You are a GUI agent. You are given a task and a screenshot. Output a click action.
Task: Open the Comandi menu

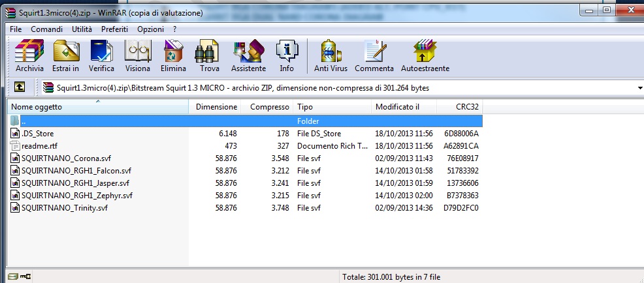pyautogui.click(x=47, y=29)
